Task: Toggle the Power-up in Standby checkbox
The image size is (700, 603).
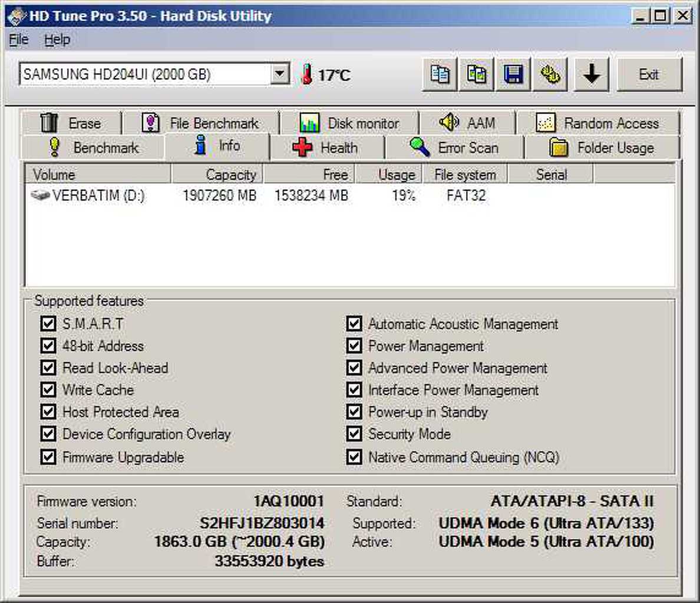Action: (354, 411)
